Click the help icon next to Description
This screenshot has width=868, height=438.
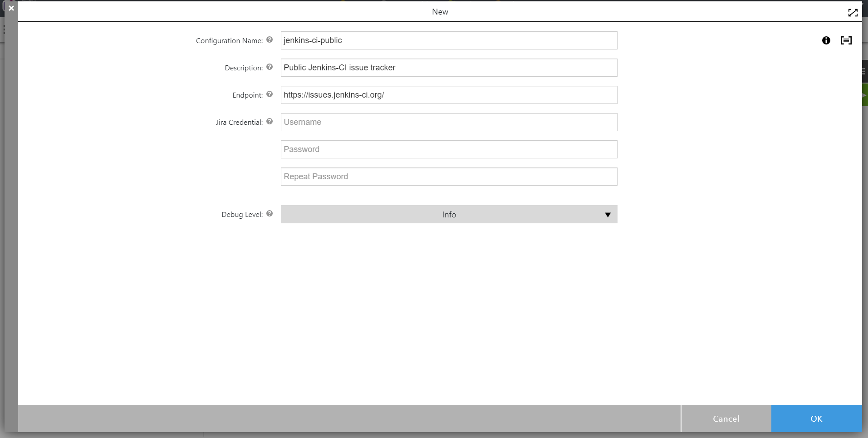tap(270, 67)
